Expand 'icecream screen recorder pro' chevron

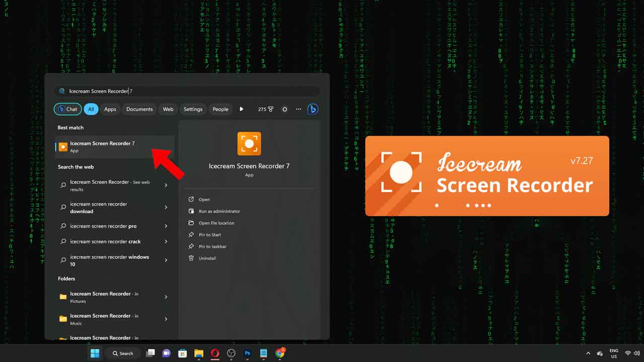pos(166,226)
